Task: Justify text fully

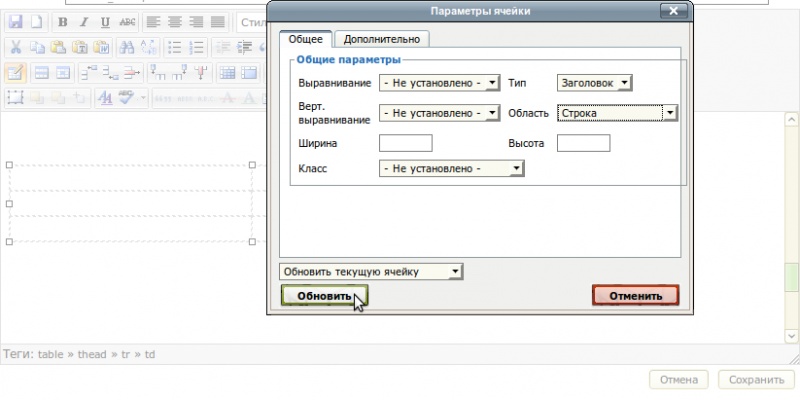Action: [x=218, y=22]
